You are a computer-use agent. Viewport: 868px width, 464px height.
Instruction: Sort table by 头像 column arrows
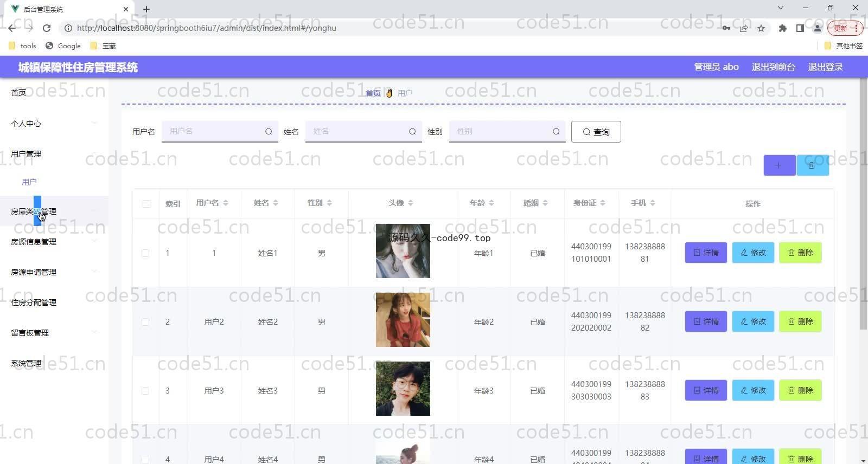coord(411,203)
